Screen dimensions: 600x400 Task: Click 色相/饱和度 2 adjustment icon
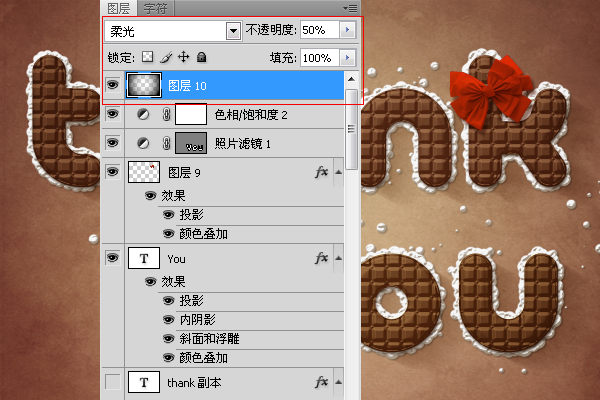pos(143,114)
